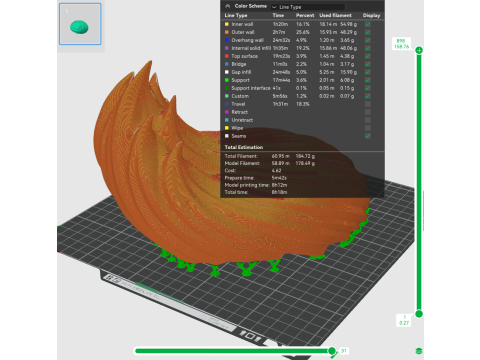Image resolution: width=480 pixels, height=360 pixels.
Task: Toggle the Overhang wall display checkbox
Action: [x=368, y=40]
